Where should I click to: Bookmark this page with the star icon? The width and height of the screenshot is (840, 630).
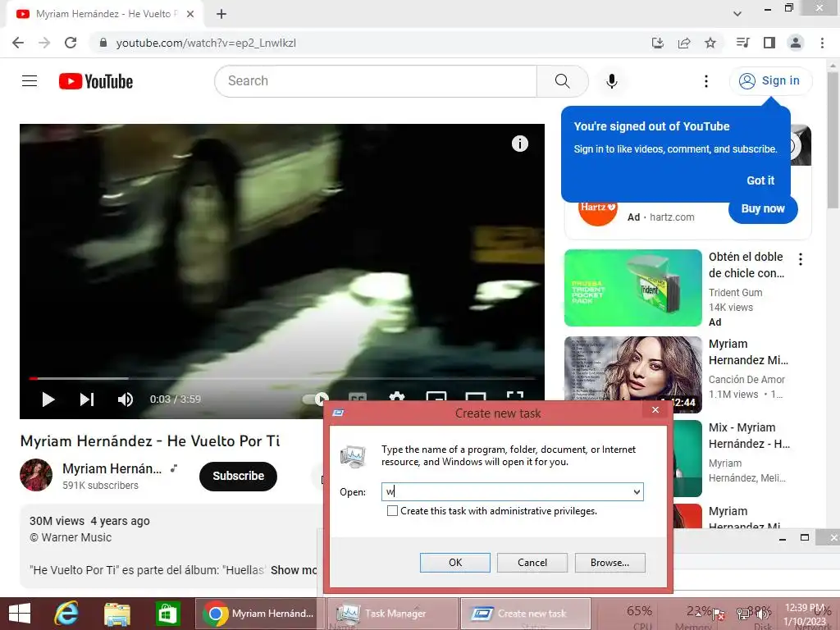(x=710, y=43)
